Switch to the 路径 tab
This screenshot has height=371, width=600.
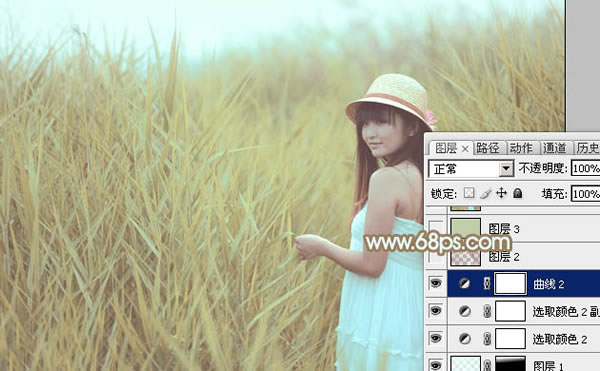click(488, 148)
